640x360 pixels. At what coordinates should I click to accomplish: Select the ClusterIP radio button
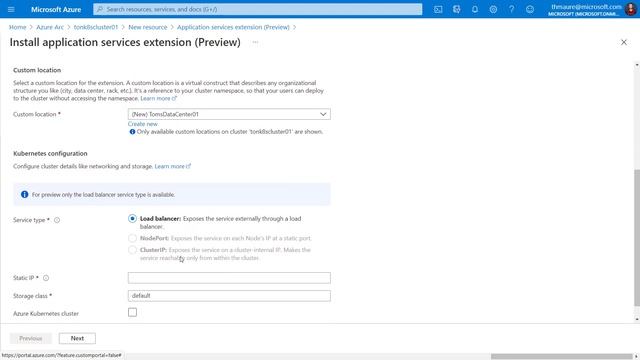[x=132, y=250]
